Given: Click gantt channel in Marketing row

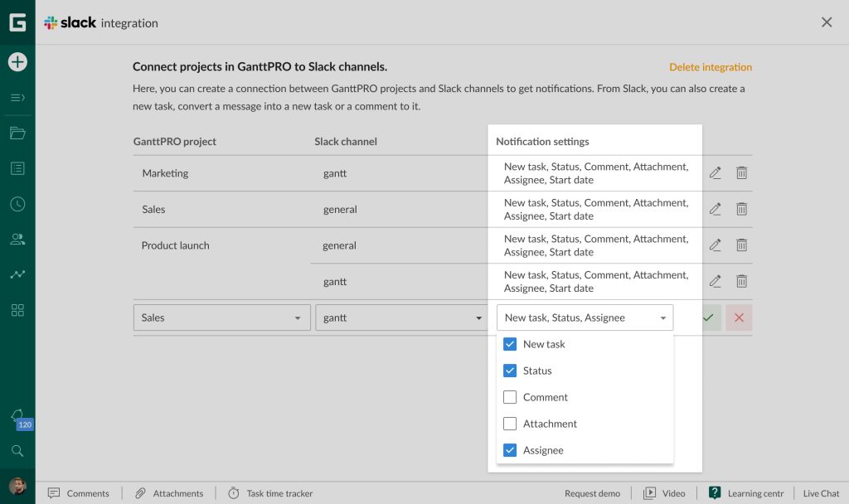Looking at the screenshot, I should [335, 173].
